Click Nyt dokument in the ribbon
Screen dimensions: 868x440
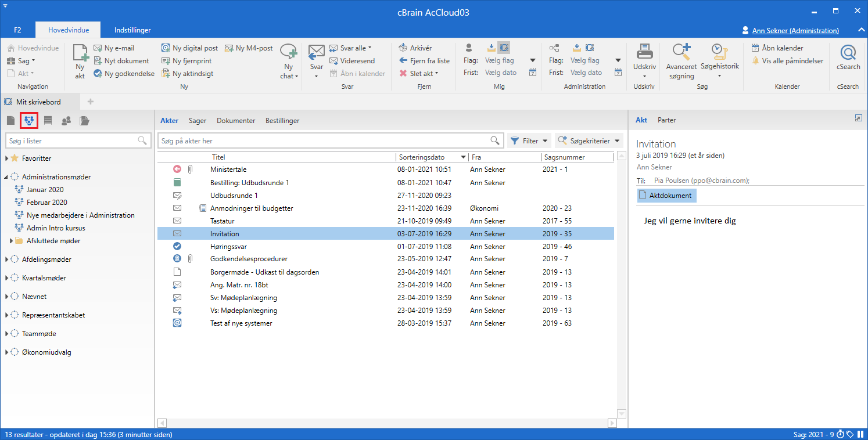point(121,61)
